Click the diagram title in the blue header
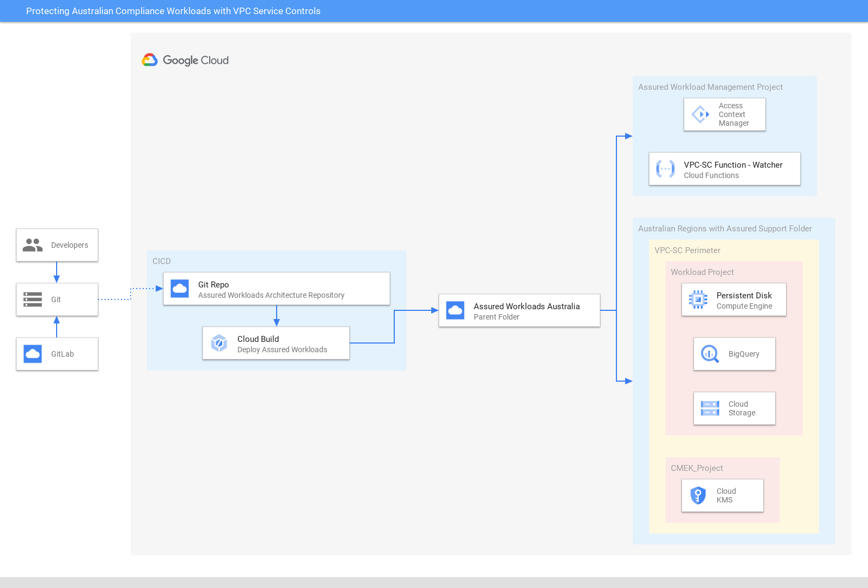The height and width of the screenshot is (588, 868). point(173,11)
